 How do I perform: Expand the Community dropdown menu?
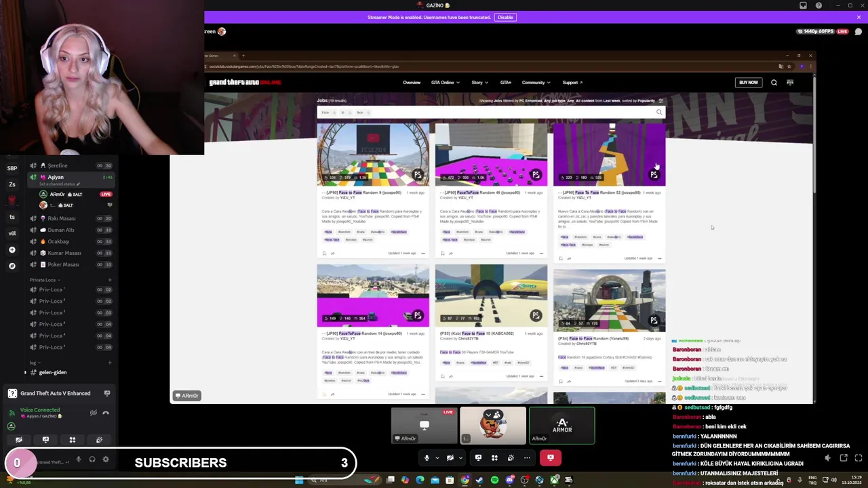click(536, 83)
